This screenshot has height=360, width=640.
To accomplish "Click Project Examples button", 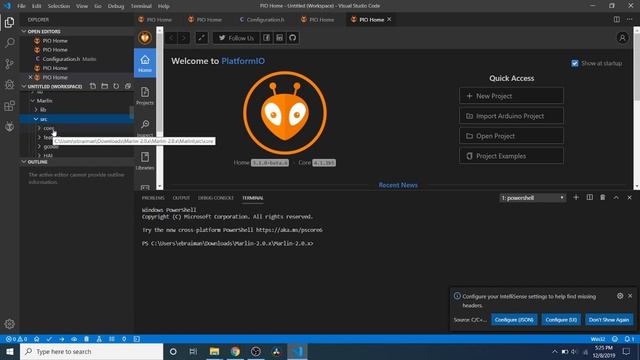I will [511, 156].
